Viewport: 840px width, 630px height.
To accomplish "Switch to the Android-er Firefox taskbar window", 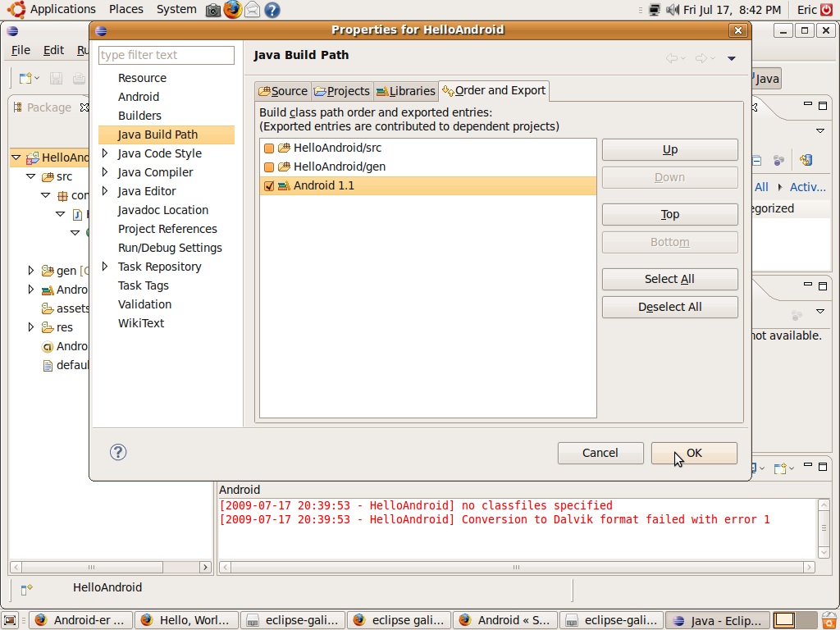I will [80, 620].
